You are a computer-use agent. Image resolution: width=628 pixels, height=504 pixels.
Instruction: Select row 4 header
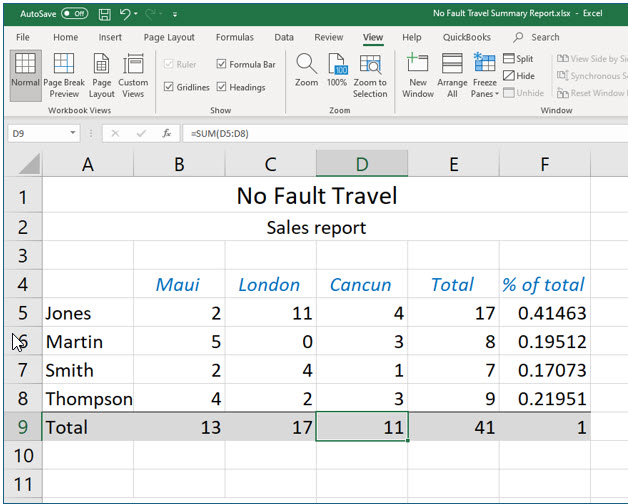click(23, 284)
